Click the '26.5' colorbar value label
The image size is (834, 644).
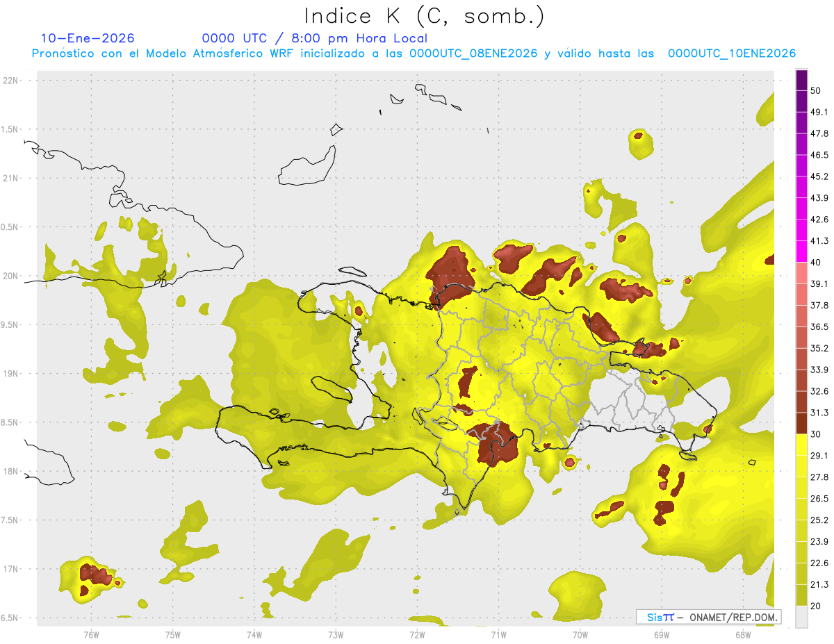point(819,499)
